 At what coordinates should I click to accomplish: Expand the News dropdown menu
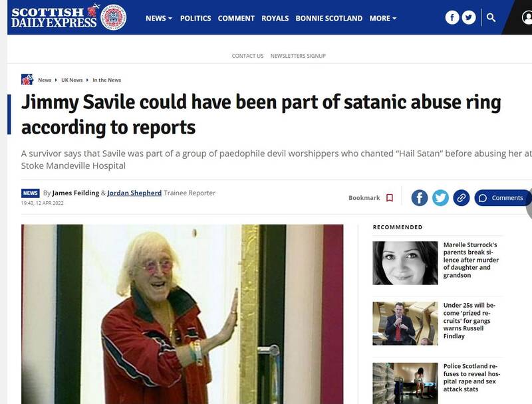pyautogui.click(x=159, y=19)
